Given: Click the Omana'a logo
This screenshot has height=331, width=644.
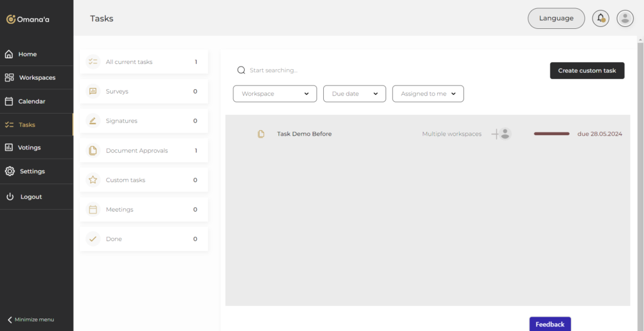Looking at the screenshot, I should click(28, 19).
